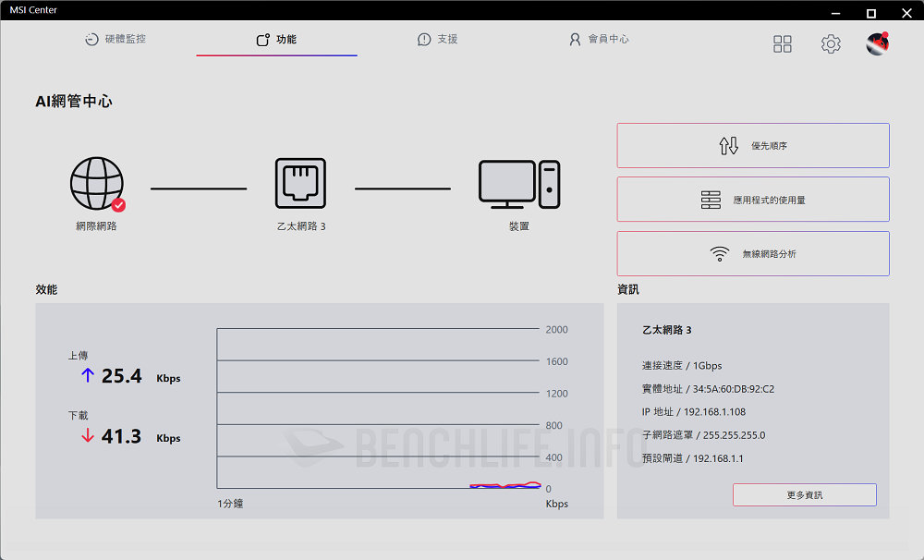This screenshot has width=924, height=560.
Task: Open 無線網路分析 WiFi analysis button
Action: (x=753, y=254)
